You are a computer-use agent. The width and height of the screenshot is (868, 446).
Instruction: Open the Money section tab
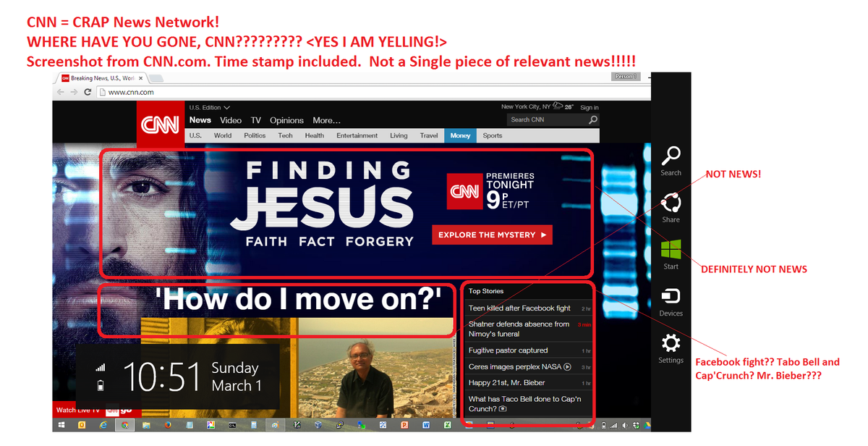pyautogui.click(x=460, y=135)
